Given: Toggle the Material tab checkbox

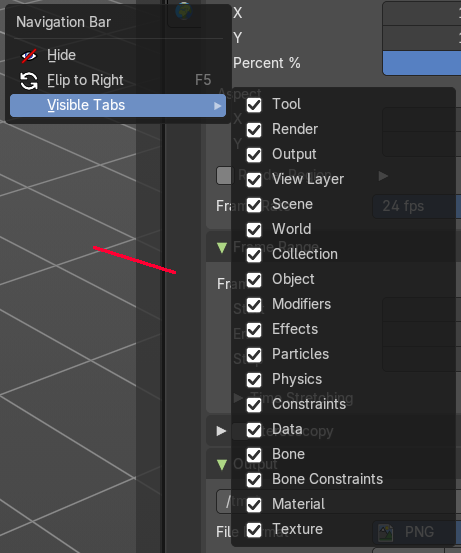Looking at the screenshot, I should point(254,505).
